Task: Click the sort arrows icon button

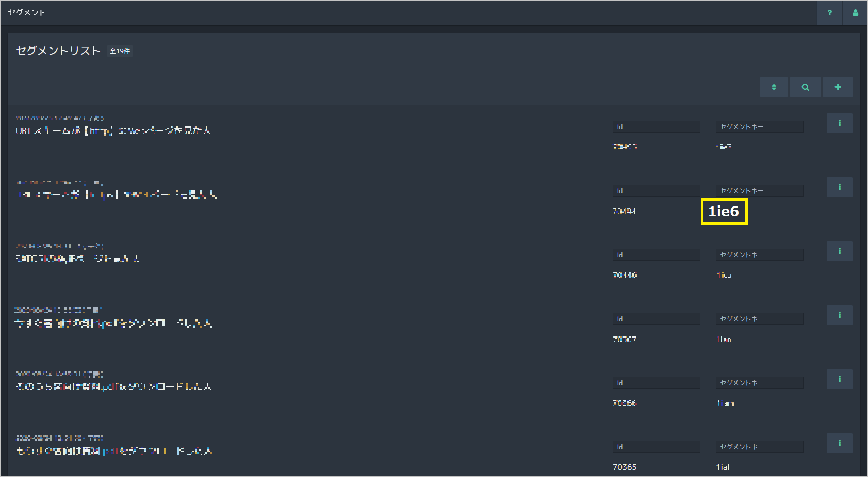Action: pos(774,87)
